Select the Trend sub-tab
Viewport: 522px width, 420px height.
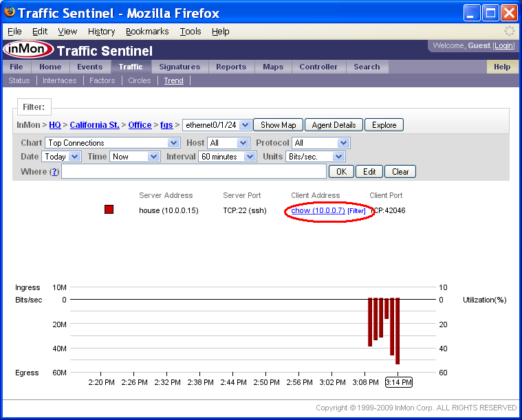173,80
